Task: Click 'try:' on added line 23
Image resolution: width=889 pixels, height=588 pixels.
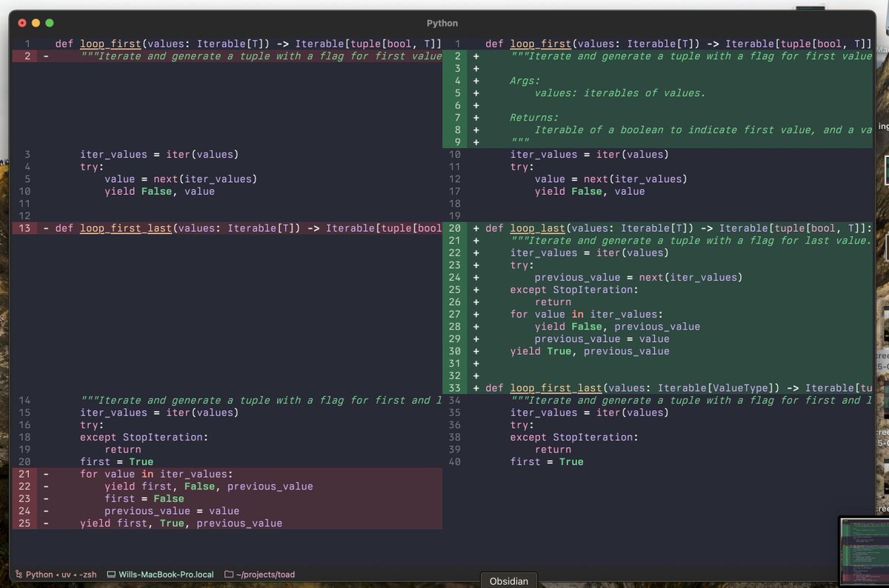Action: pyautogui.click(x=522, y=265)
